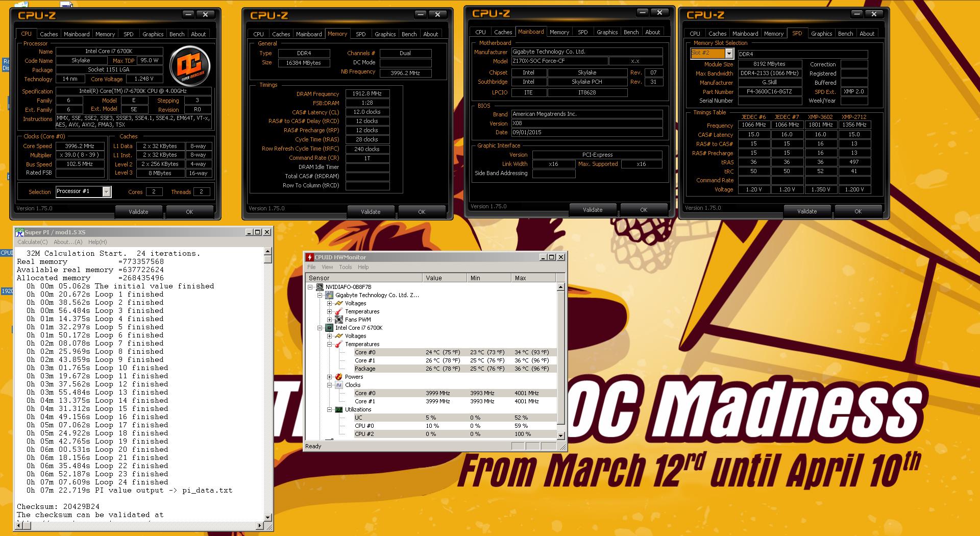The image size is (980, 536).
Task: Click the Super Overclock OC logo in CPU-Z
Action: point(190,65)
